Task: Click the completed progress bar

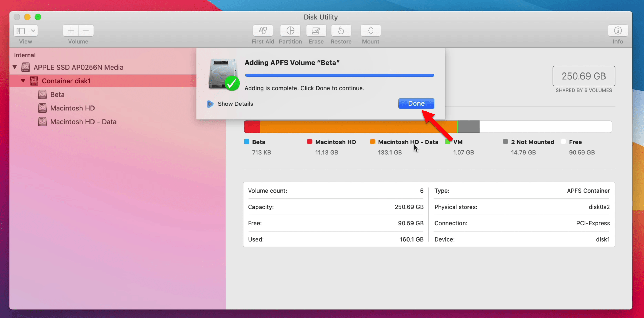Action: pos(339,75)
